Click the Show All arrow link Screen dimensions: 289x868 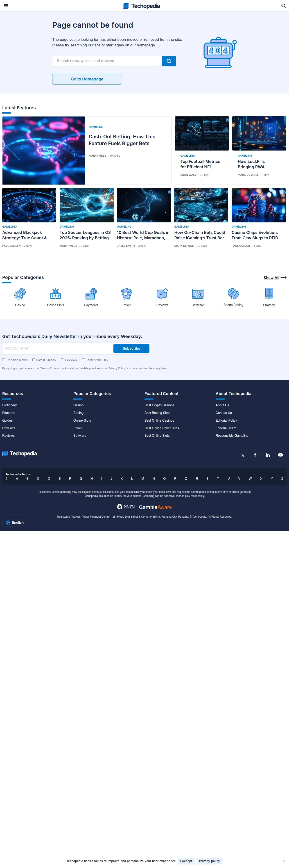[275, 278]
